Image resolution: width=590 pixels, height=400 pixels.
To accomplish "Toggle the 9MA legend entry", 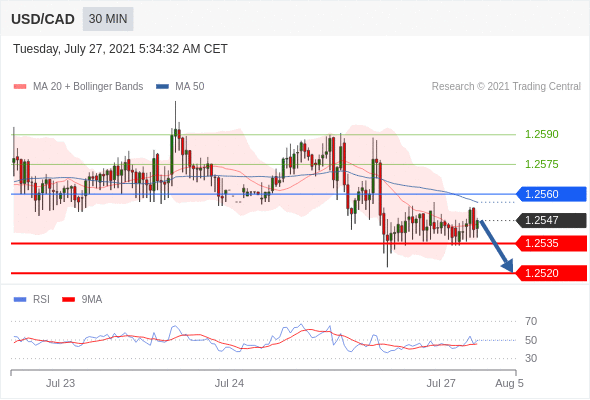I will point(82,300).
